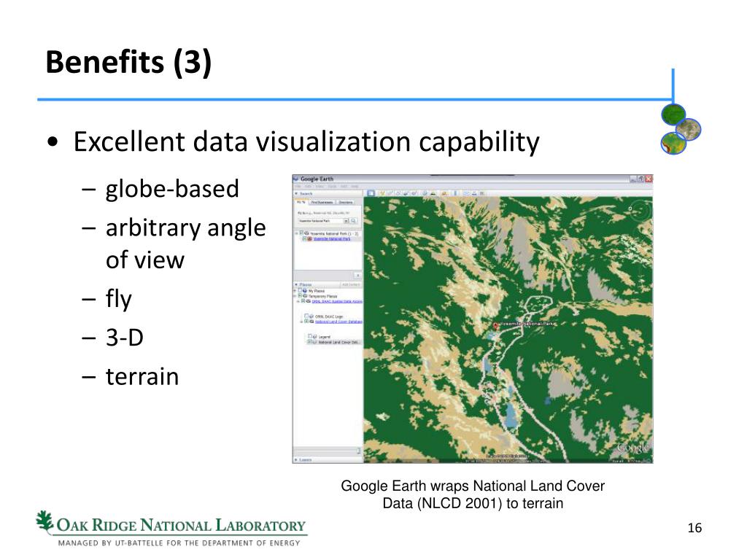Click the search results close X button
747x560 pixels.
(357, 275)
